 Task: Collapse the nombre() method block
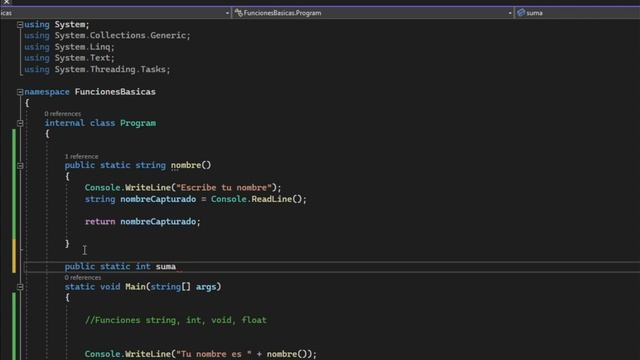tap(20, 166)
